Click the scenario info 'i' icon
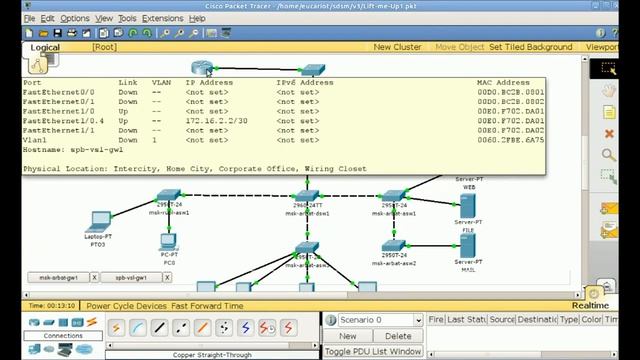The image size is (640, 360). coord(331,320)
